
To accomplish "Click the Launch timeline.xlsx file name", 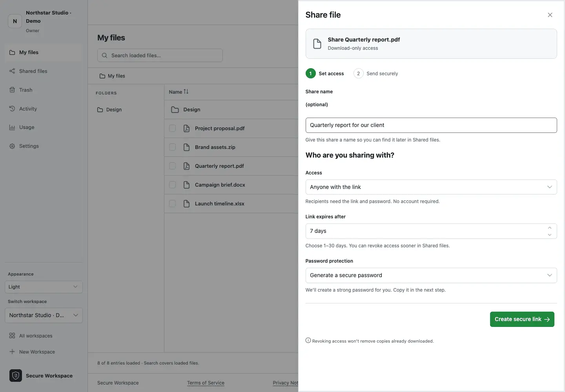I will (220, 204).
